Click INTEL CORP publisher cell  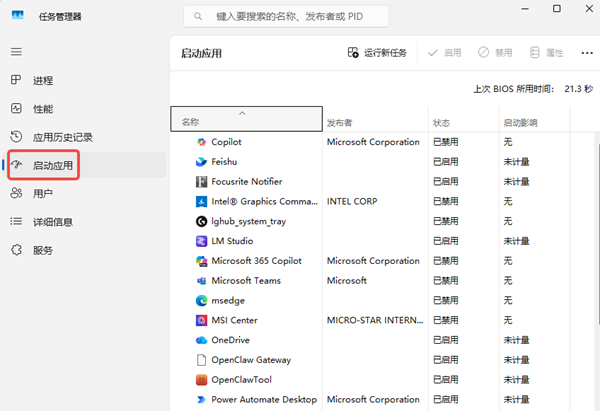352,201
